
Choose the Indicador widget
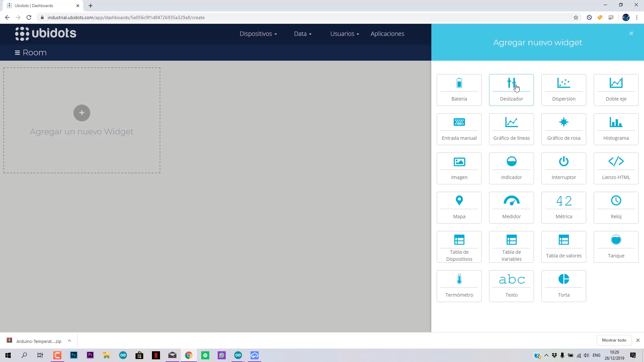tap(511, 168)
